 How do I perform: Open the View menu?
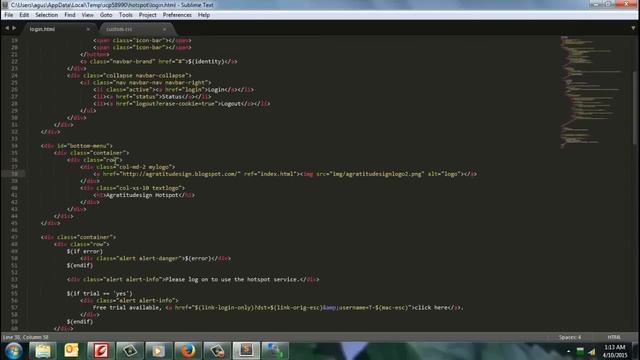pyautogui.click(x=87, y=15)
